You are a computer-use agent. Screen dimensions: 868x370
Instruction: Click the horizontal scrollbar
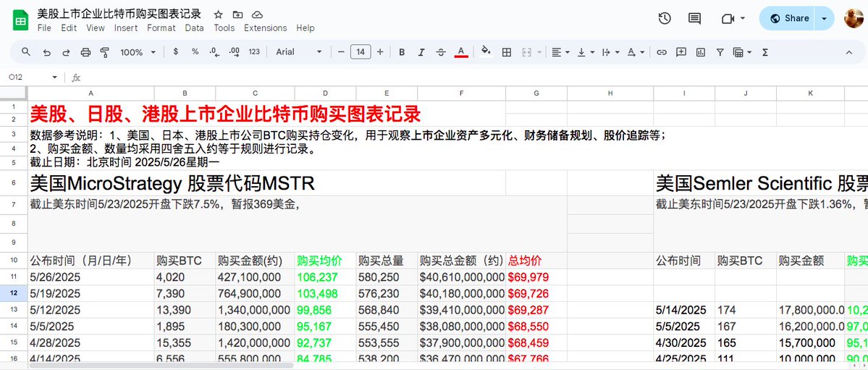click(x=161, y=366)
